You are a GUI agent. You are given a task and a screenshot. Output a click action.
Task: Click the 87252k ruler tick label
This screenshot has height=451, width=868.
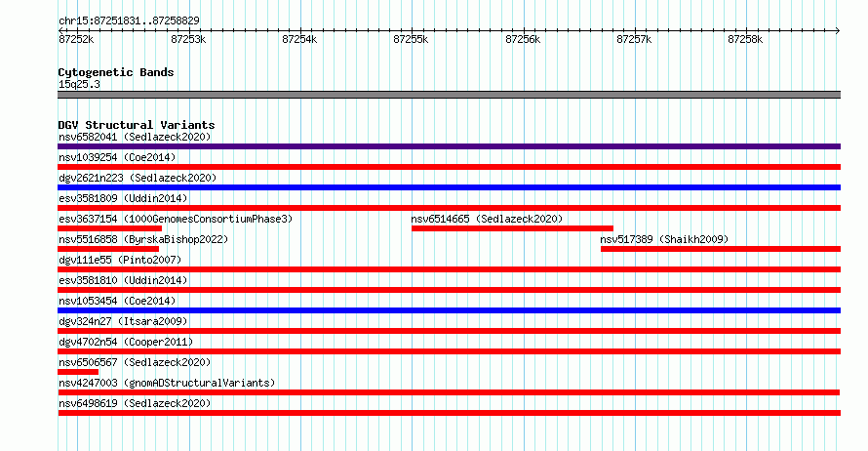pyautogui.click(x=76, y=39)
